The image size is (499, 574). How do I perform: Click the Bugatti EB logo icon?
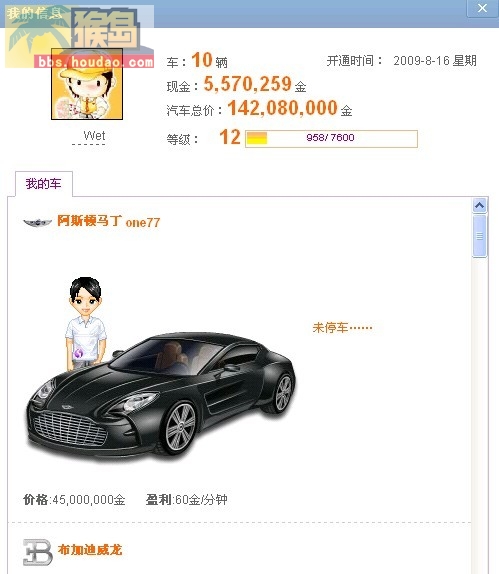(x=38, y=552)
